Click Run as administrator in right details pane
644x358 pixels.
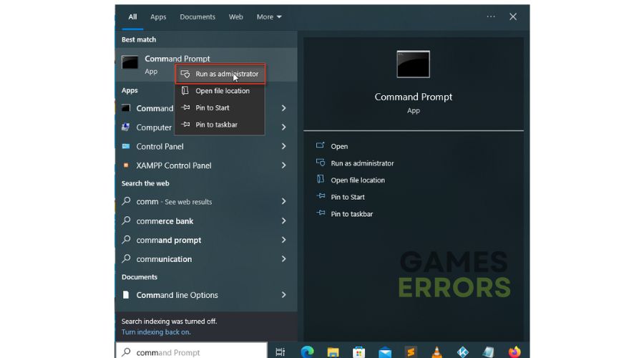click(362, 163)
